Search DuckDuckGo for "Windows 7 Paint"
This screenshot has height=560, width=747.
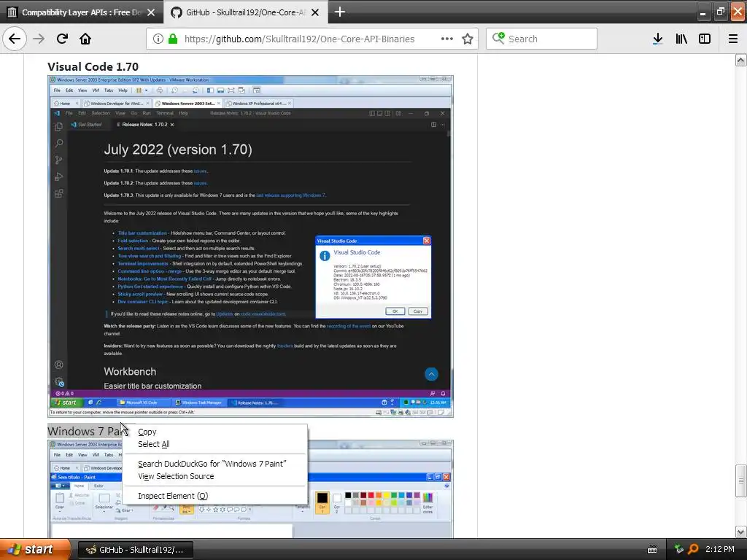click(214, 464)
